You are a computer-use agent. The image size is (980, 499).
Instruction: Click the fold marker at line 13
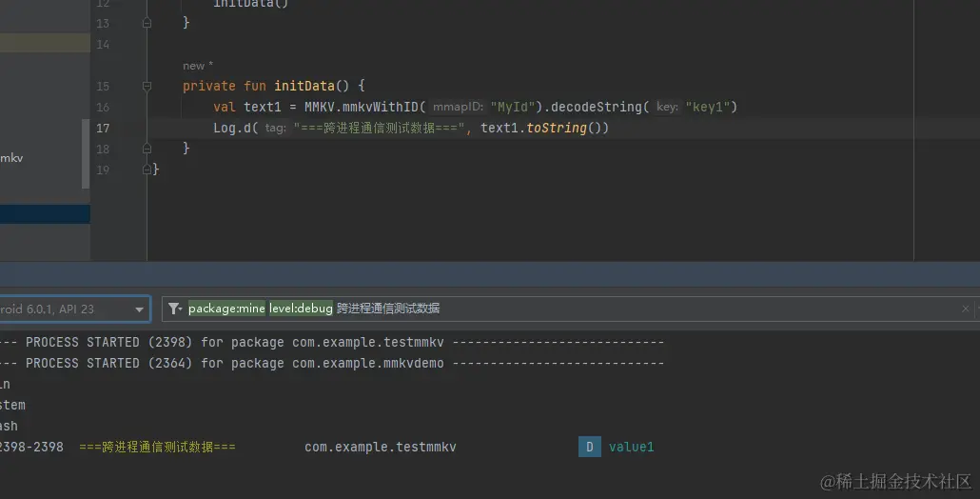point(147,23)
